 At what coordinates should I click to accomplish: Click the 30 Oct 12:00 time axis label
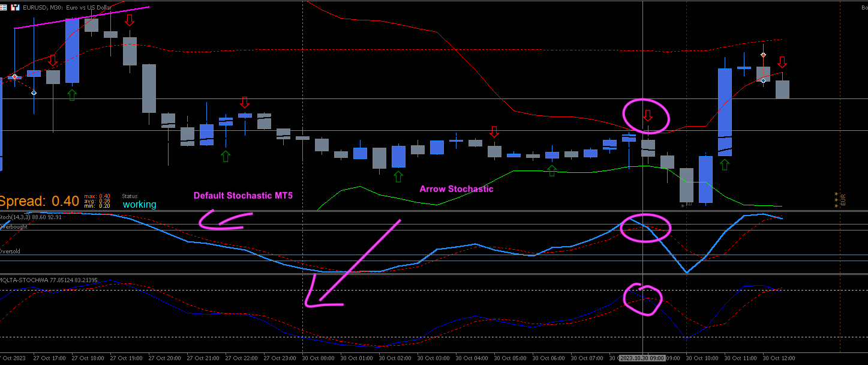coord(780,358)
